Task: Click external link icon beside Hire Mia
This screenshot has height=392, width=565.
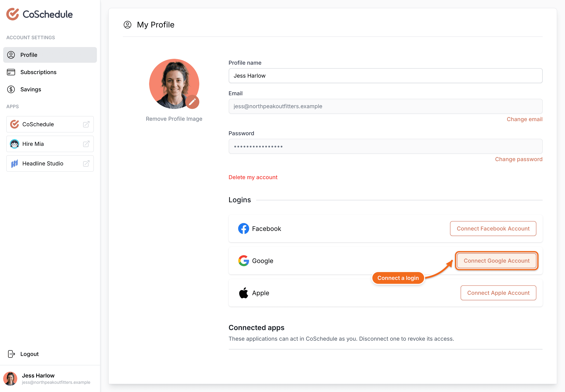Action: tap(86, 144)
